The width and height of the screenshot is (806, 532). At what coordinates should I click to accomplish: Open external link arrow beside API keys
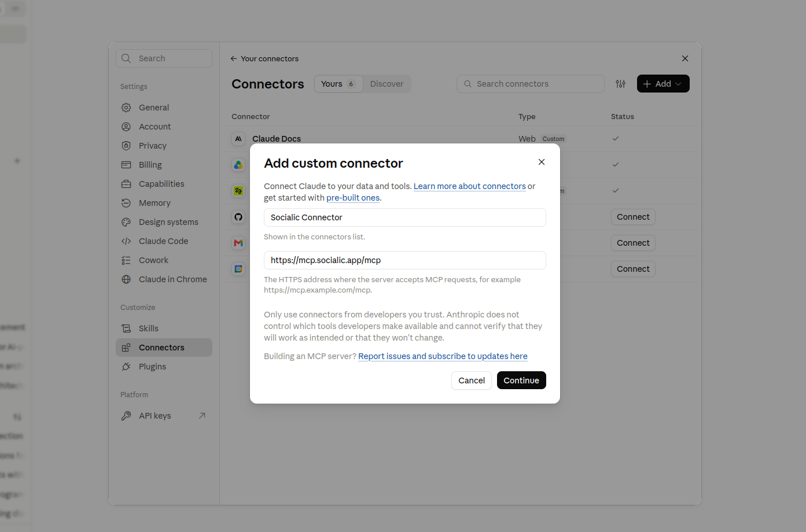pyautogui.click(x=202, y=416)
